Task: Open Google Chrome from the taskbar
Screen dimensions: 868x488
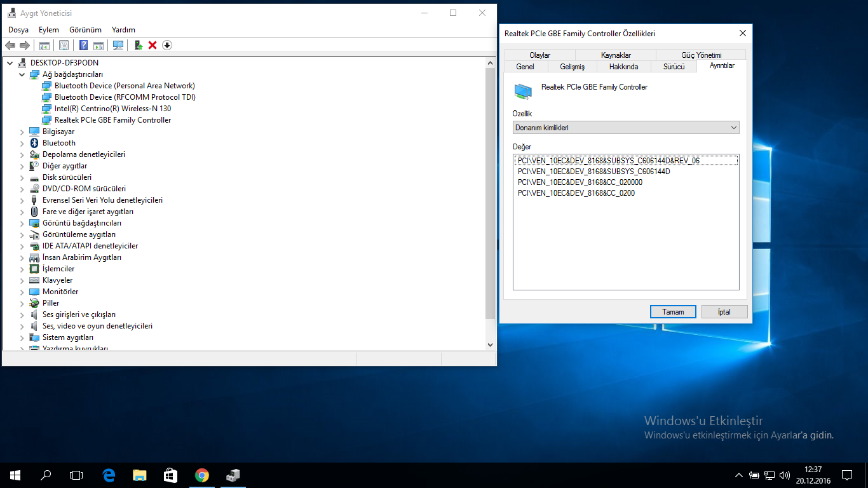Action: tap(202, 475)
